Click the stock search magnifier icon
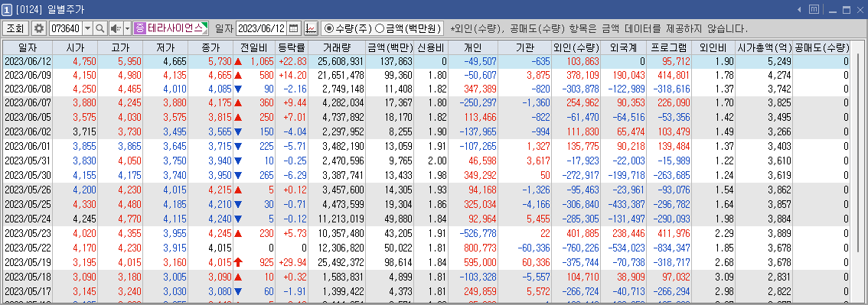 pos(100,28)
